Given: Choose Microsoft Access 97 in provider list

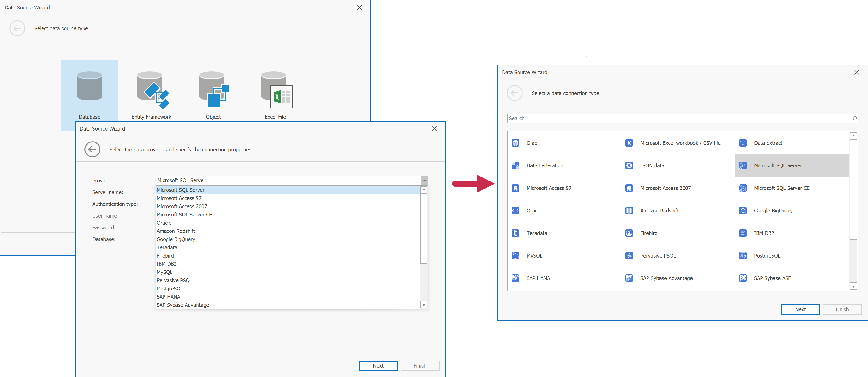Looking at the screenshot, I should point(288,198).
